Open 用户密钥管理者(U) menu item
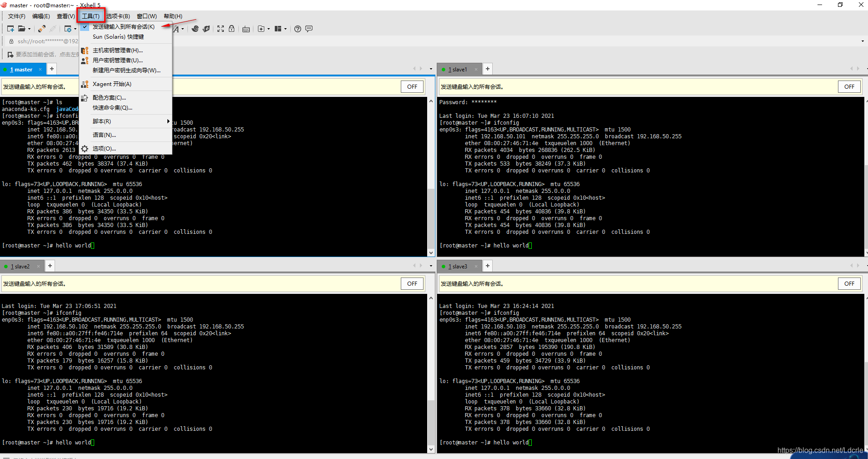The width and height of the screenshot is (868, 459). (x=126, y=61)
